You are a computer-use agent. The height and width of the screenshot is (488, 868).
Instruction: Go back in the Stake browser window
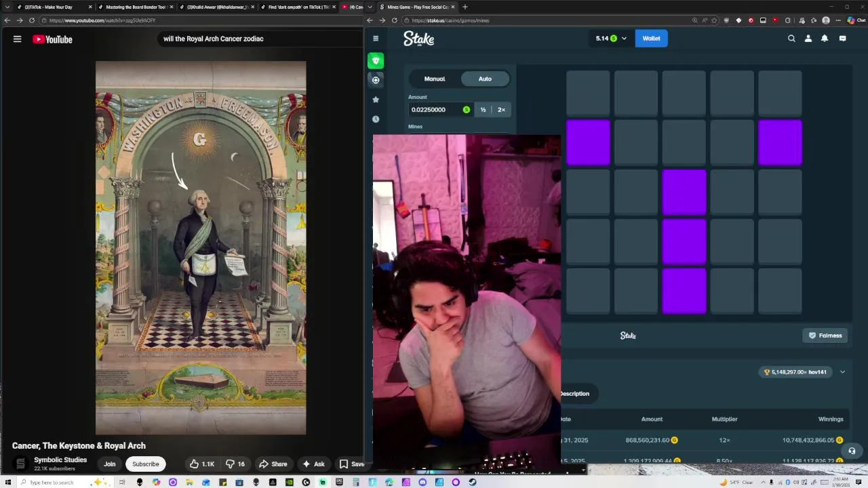click(370, 20)
